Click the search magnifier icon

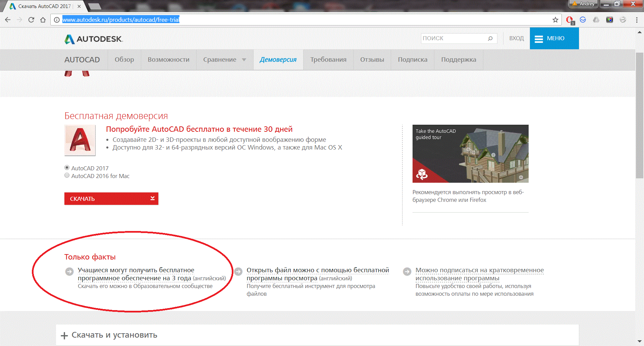coord(490,39)
